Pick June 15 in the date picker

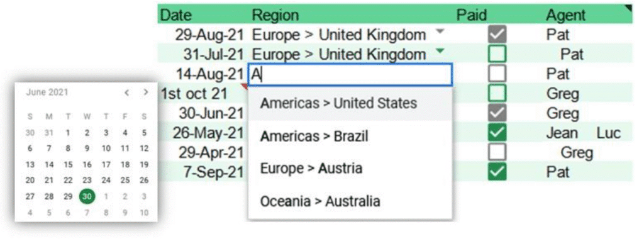click(68, 165)
